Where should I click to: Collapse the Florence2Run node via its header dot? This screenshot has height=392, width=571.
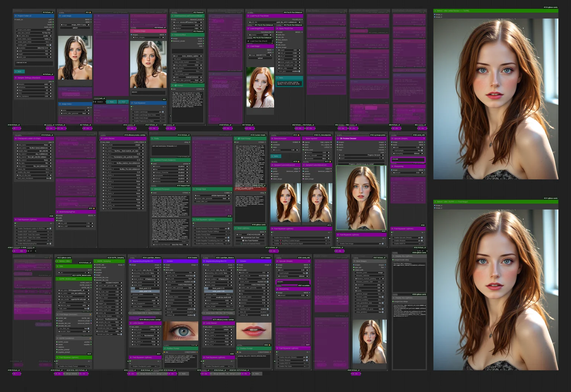(173, 35)
